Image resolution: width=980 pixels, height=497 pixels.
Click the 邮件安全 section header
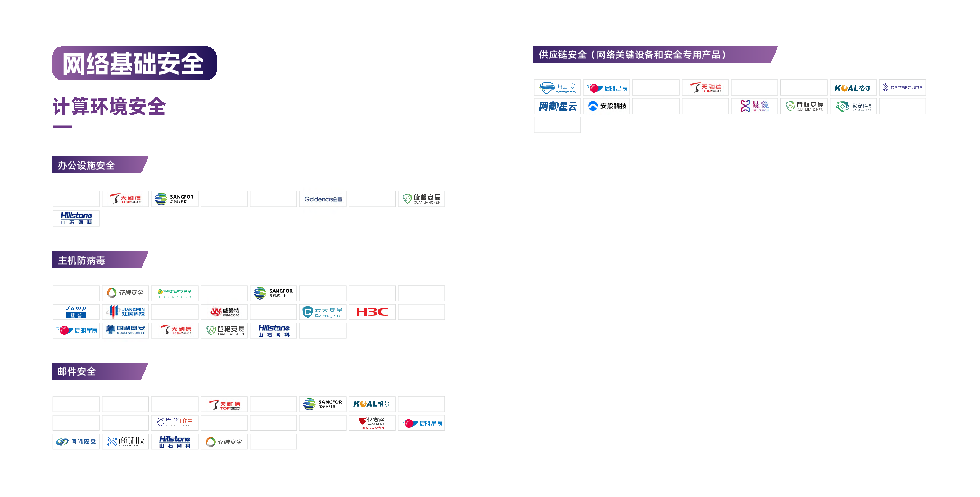pyautogui.click(x=100, y=371)
